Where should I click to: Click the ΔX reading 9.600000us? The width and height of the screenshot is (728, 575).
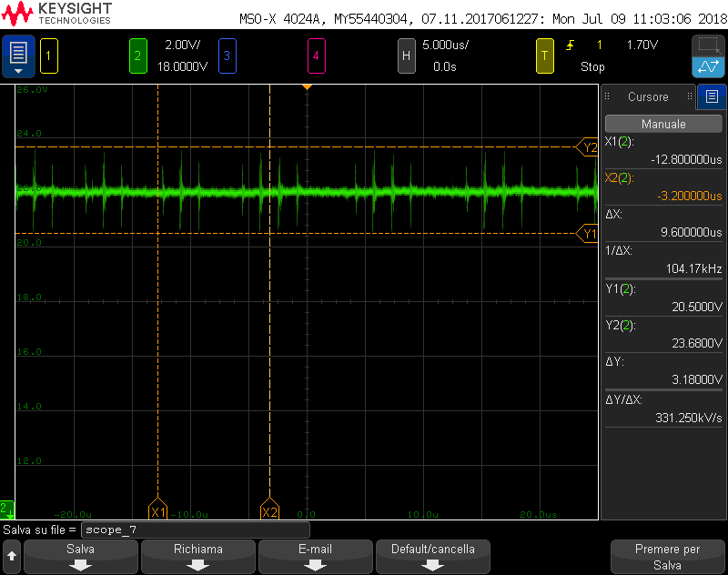point(692,232)
